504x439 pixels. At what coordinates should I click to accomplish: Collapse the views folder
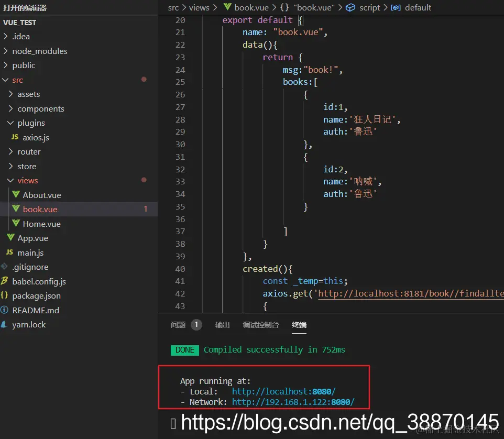pos(10,180)
